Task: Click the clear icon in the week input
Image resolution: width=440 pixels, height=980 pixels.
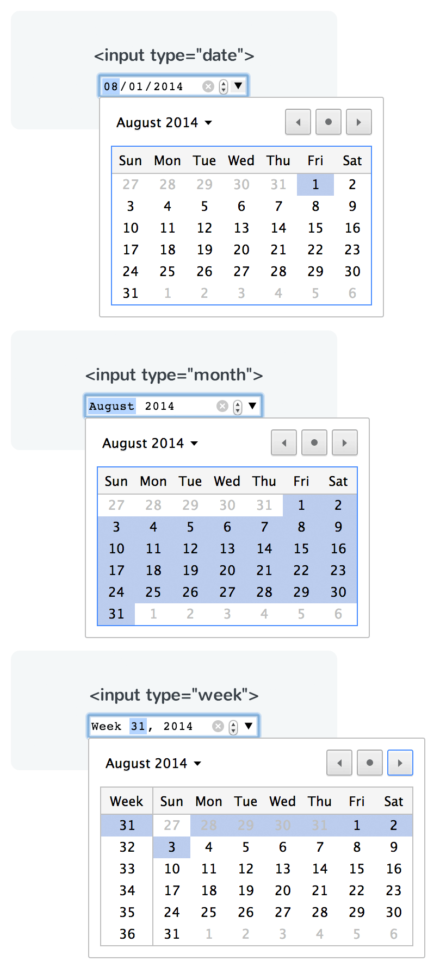Action: point(218,726)
